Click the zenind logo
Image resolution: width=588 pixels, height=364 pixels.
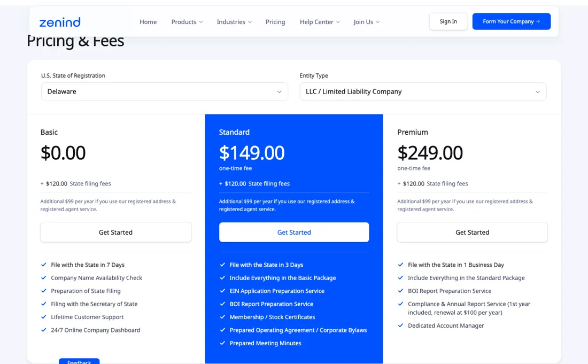point(60,22)
